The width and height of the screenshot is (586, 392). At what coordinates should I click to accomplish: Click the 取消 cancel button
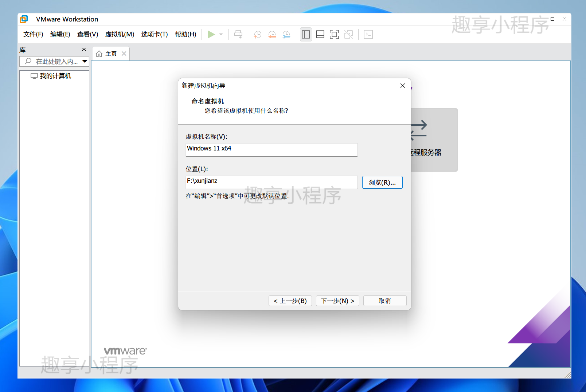(385, 301)
